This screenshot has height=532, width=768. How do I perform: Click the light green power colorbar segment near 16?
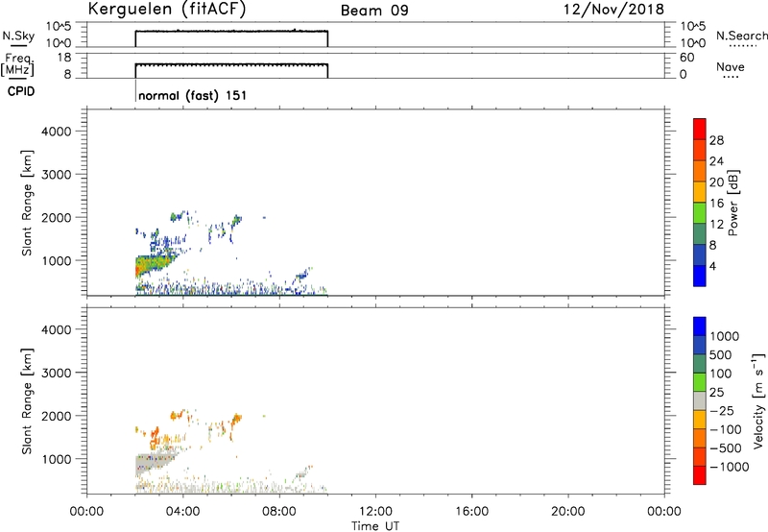(700, 212)
